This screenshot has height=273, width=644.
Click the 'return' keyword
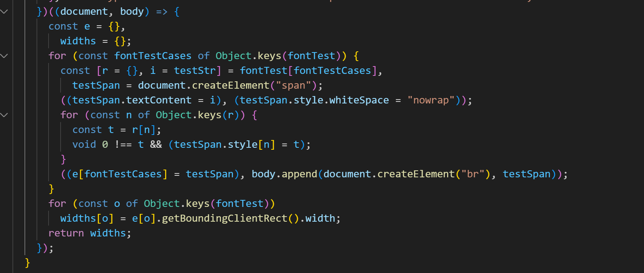[x=66, y=233]
